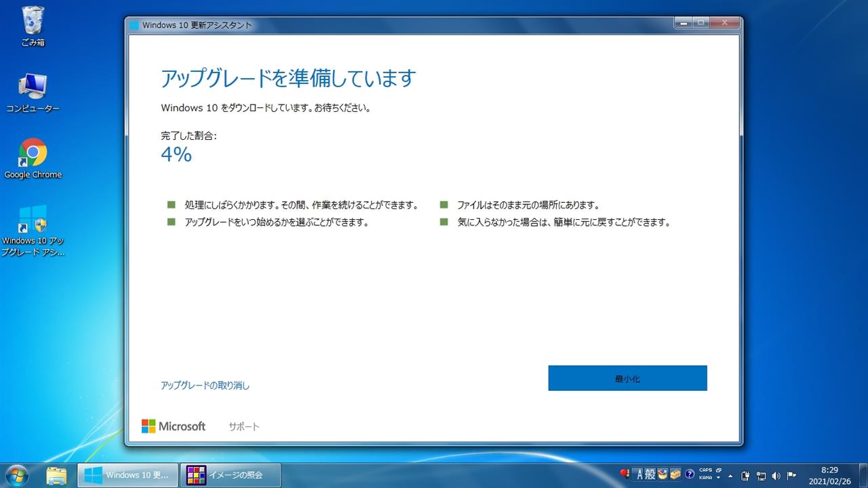This screenshot has width=868, height=488.
Task: Open the volume speaker tray icon
Action: (776, 476)
